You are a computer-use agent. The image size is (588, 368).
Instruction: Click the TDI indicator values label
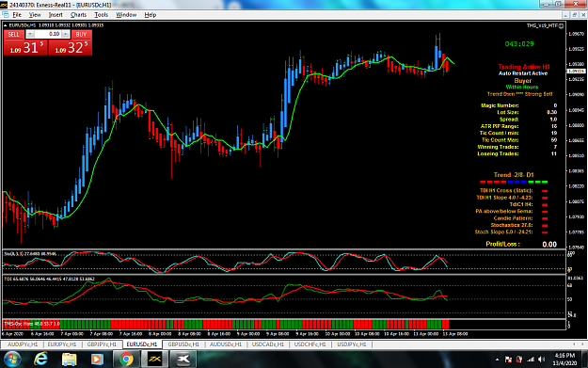click(x=49, y=279)
